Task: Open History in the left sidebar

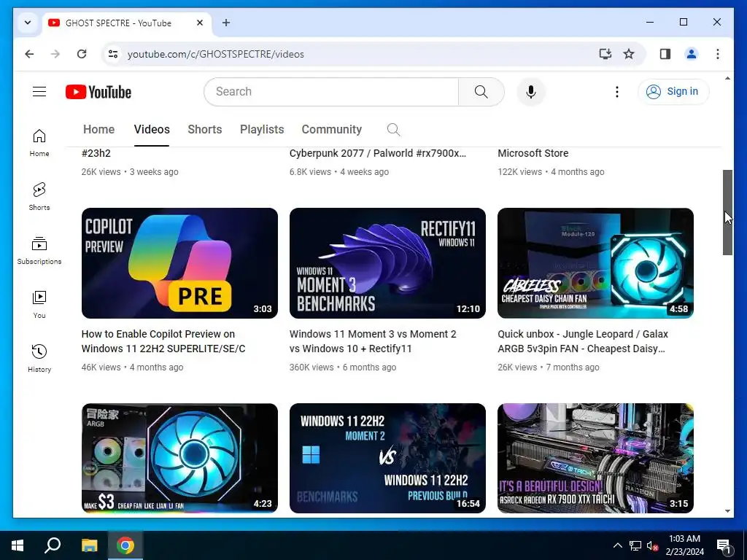Action: (x=39, y=359)
